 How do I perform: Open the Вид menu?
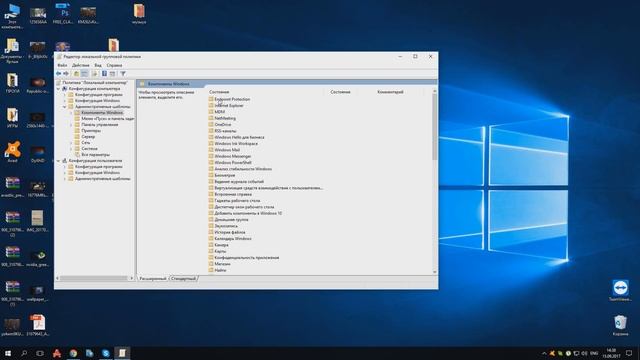[98, 65]
